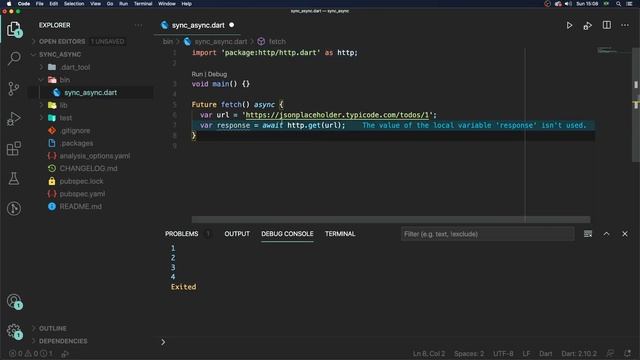
Task: Open the Git graph activity icon
Action: click(x=14, y=209)
